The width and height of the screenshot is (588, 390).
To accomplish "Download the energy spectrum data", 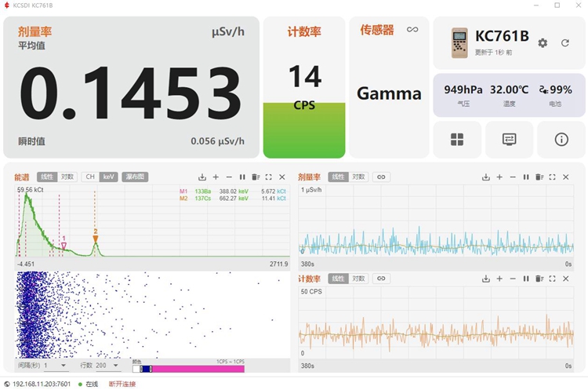I will click(202, 177).
